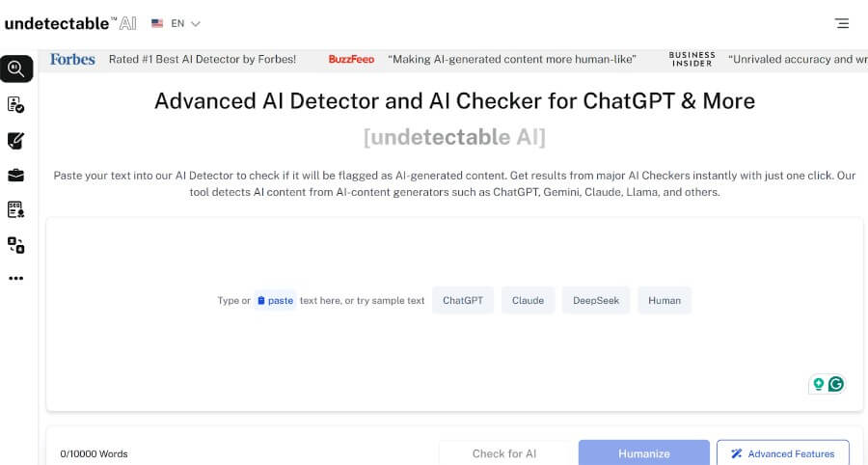
Task: Click the briefcase icon in the sidebar
Action: (15, 175)
